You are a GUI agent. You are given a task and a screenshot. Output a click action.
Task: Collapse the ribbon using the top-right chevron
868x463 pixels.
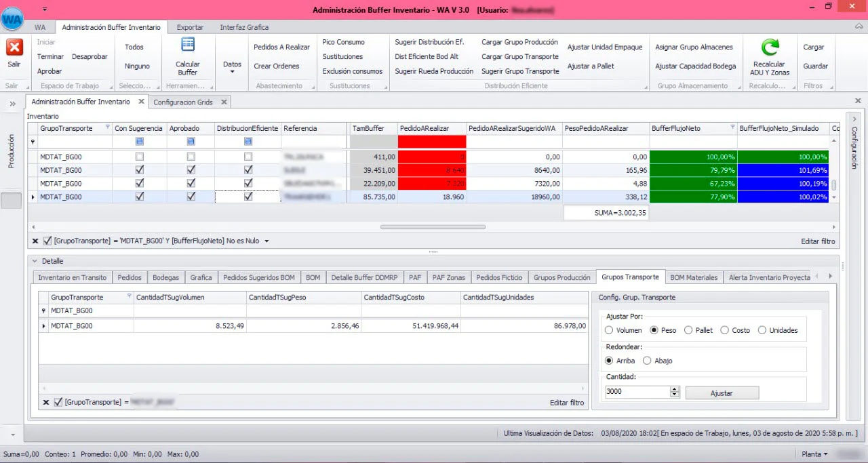click(859, 27)
